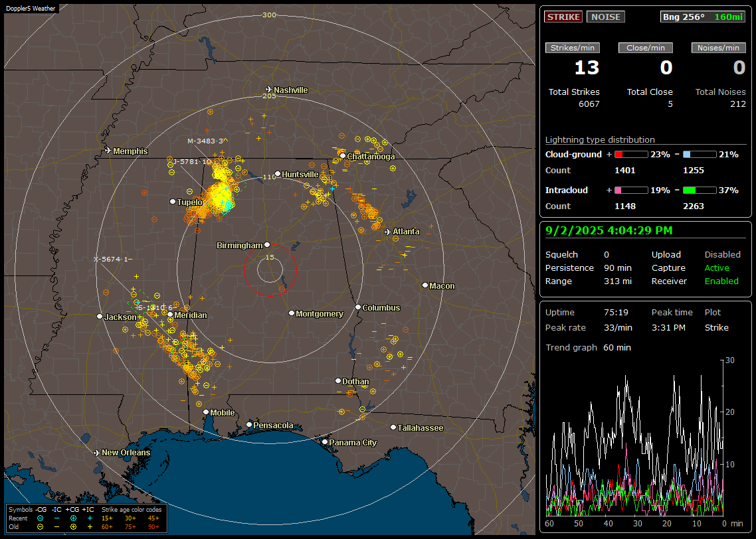Click the Huntsville city marker
The height and width of the screenshot is (539, 756).
[278, 174]
